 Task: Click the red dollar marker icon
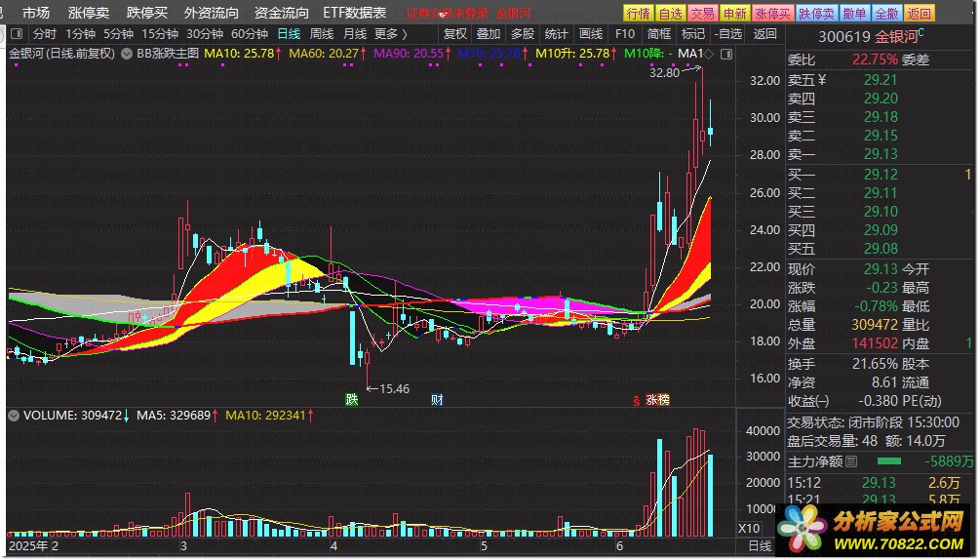point(636,400)
